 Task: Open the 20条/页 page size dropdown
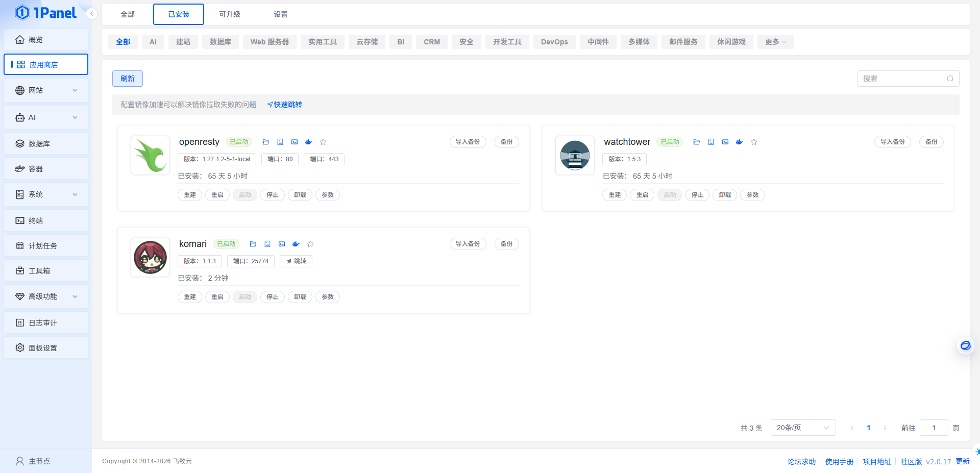pos(802,428)
